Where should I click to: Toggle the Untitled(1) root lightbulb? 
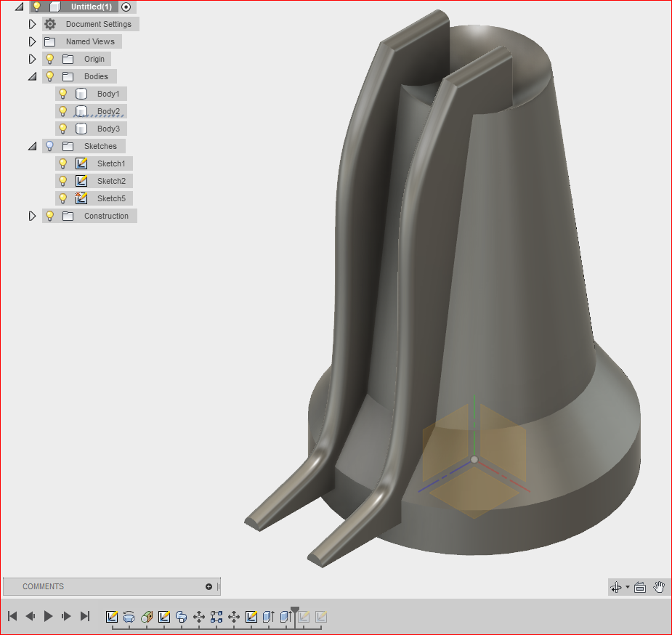(x=37, y=7)
